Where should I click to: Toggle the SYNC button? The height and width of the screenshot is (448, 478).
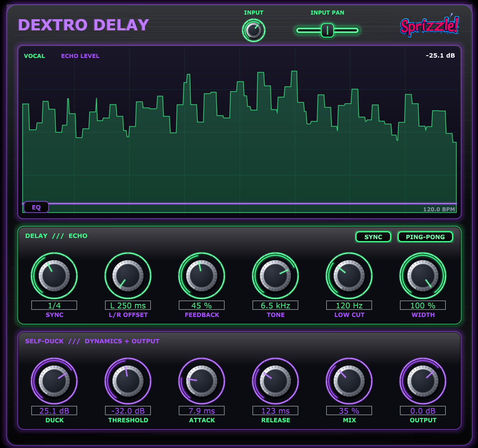tap(373, 237)
